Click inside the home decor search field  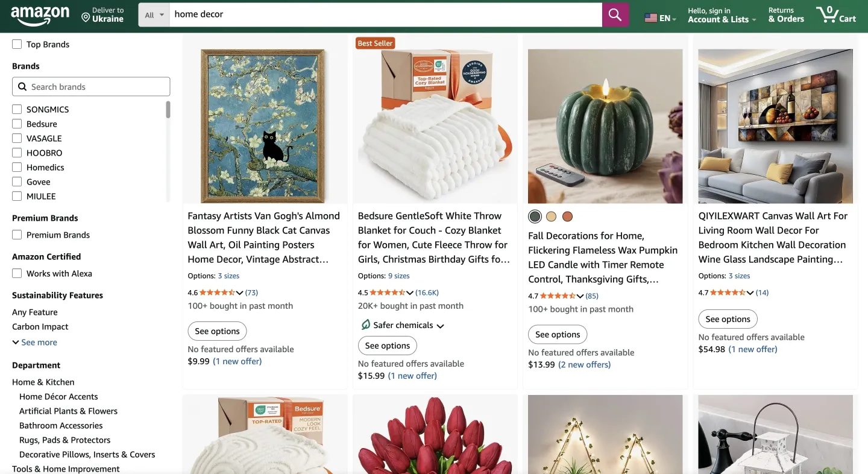click(x=362, y=14)
